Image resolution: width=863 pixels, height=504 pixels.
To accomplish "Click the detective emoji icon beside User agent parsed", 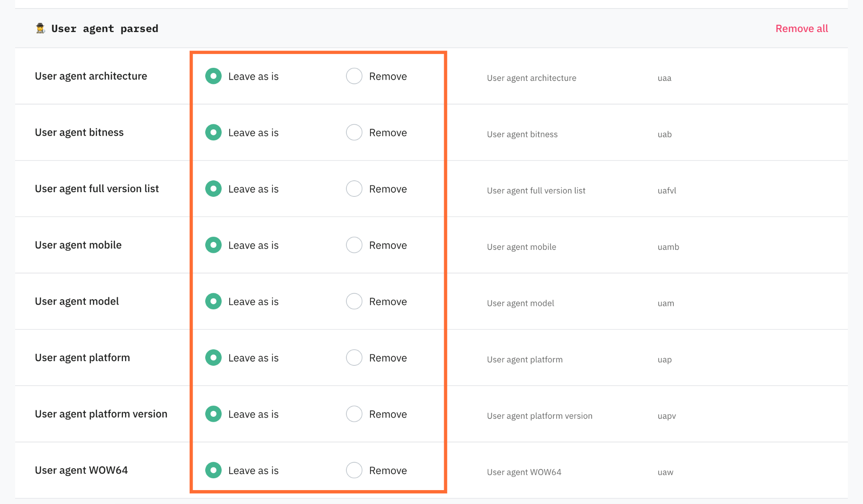I will (x=40, y=28).
